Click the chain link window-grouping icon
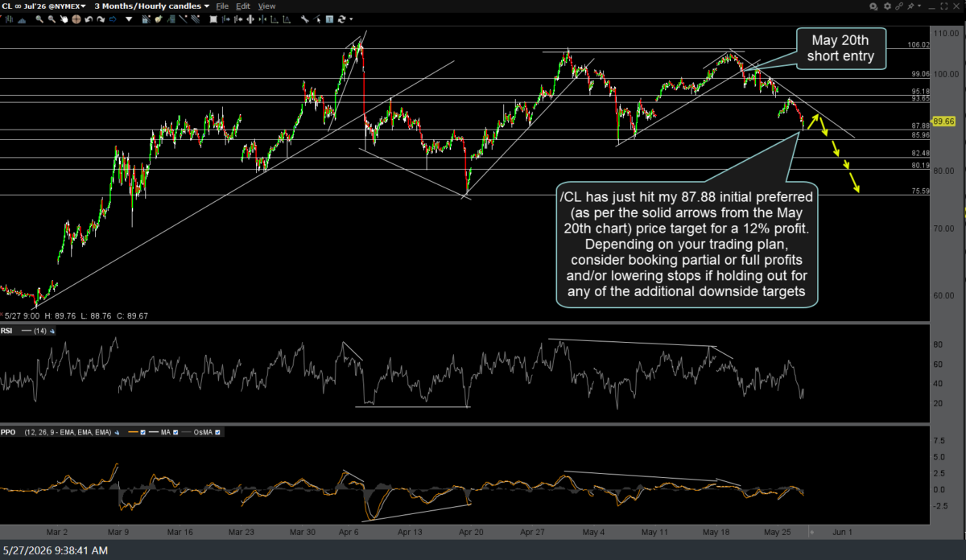This screenshot has width=966, height=560. [x=899, y=6]
